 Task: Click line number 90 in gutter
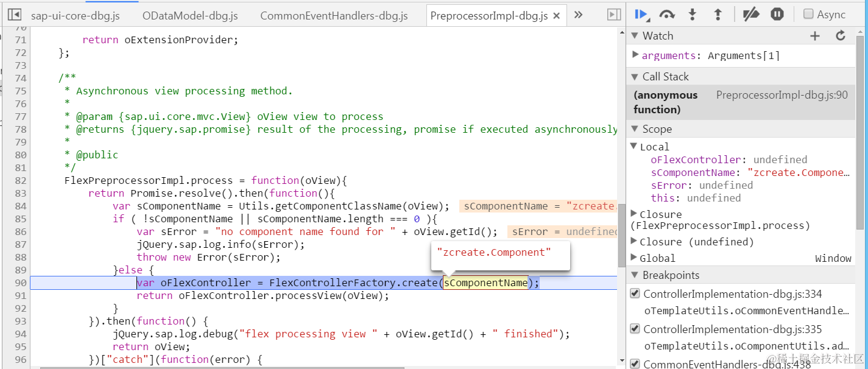click(x=20, y=283)
